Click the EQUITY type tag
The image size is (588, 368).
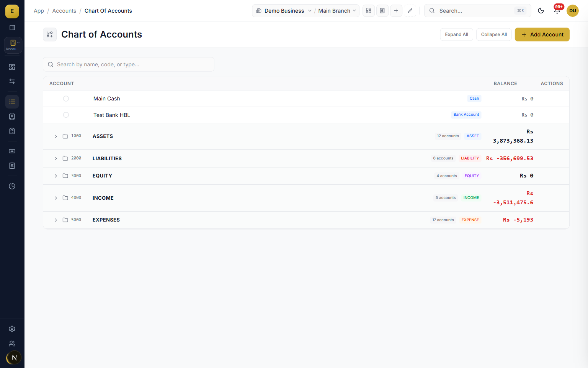pos(472,176)
